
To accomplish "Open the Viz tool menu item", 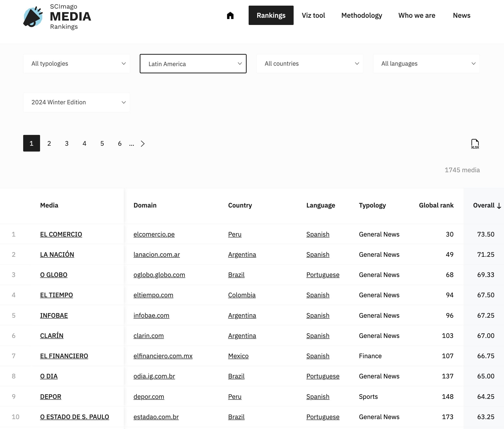I will pos(313,15).
